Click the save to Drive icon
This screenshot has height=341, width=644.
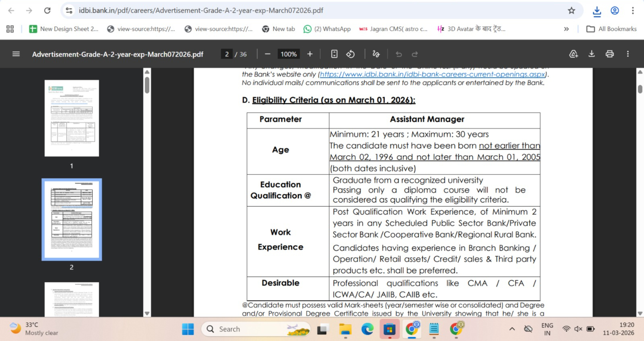click(574, 54)
